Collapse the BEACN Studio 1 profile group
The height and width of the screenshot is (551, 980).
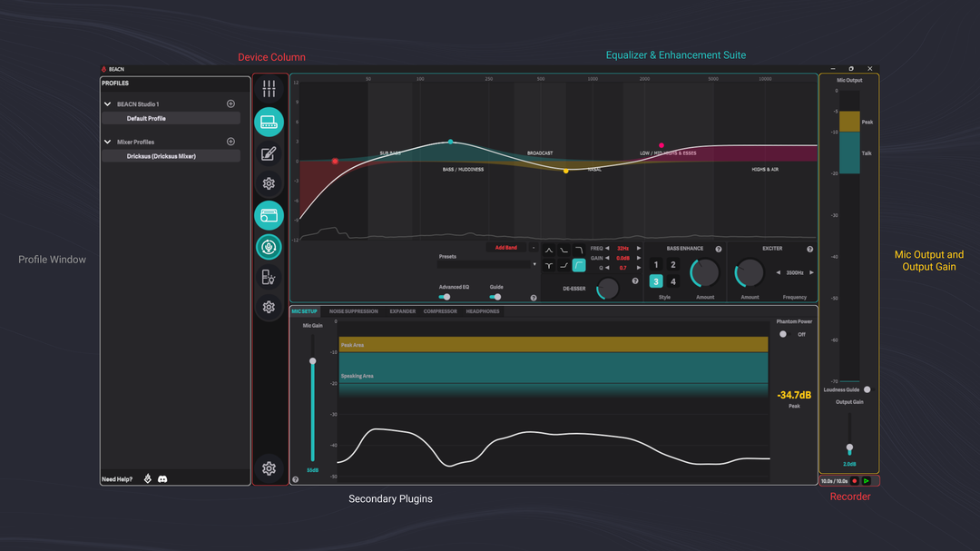[107, 103]
